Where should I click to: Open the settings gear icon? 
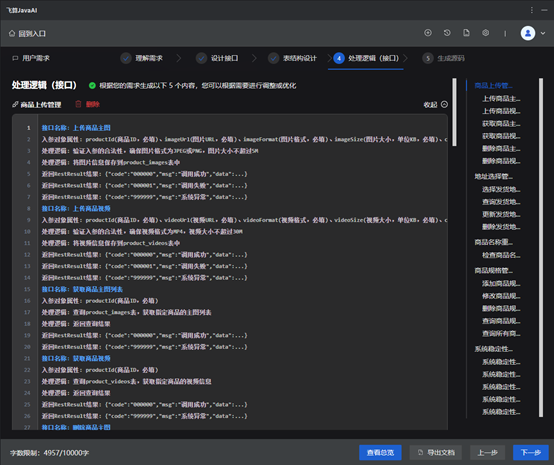[x=485, y=33]
